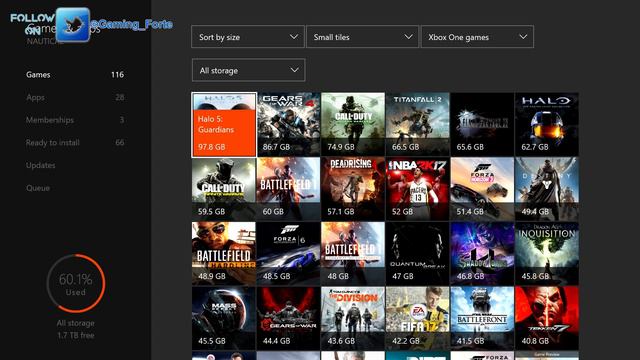Click the Apps count '28'
Image resolution: width=640 pixels, height=360 pixels.
pyautogui.click(x=120, y=97)
